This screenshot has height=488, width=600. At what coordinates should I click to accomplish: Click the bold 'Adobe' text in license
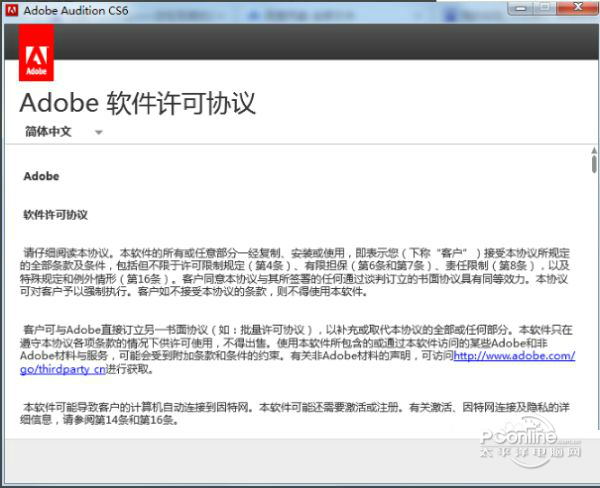click(x=41, y=176)
